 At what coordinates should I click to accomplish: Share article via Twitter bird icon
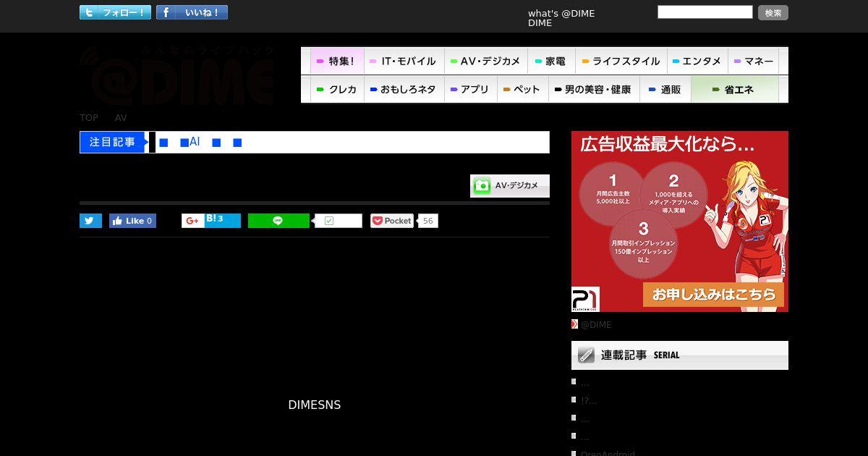[x=90, y=221]
